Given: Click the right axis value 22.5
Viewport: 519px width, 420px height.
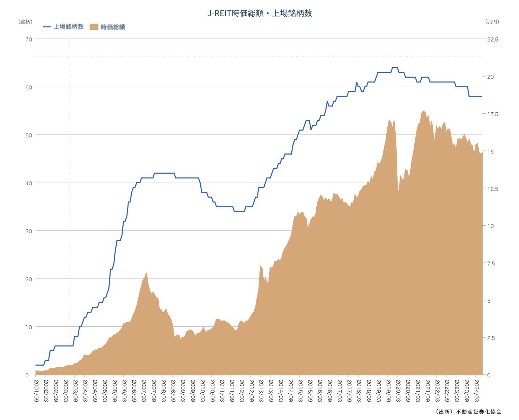Looking at the screenshot, I should pyautogui.click(x=492, y=40).
